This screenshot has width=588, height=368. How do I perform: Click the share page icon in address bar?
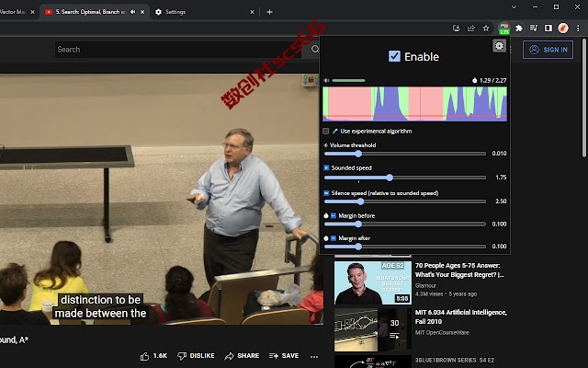tap(471, 29)
